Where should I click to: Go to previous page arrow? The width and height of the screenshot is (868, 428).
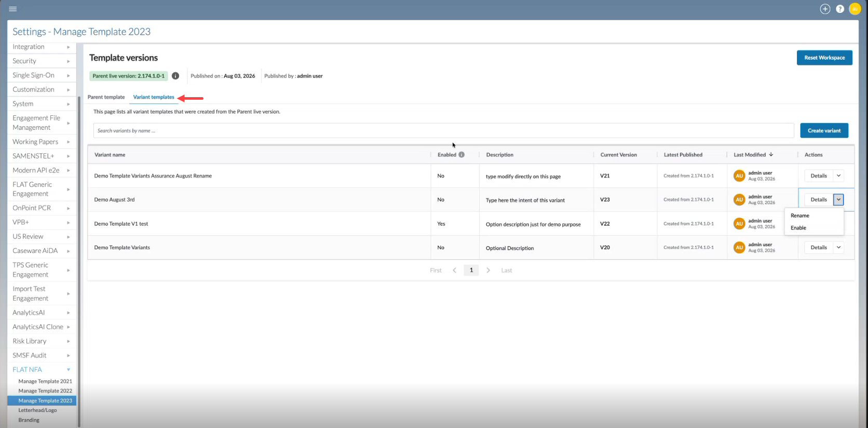454,270
